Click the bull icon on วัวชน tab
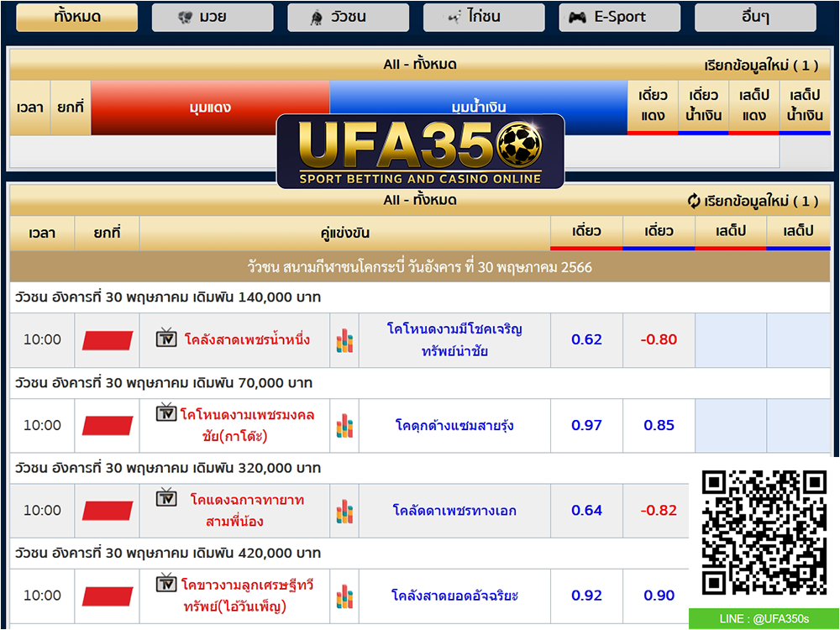840x630 pixels. tap(317, 18)
